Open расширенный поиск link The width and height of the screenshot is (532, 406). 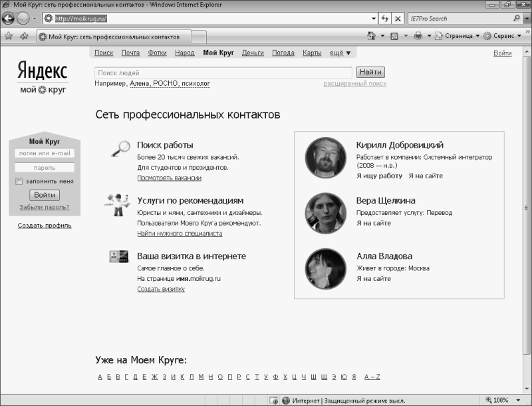click(355, 83)
